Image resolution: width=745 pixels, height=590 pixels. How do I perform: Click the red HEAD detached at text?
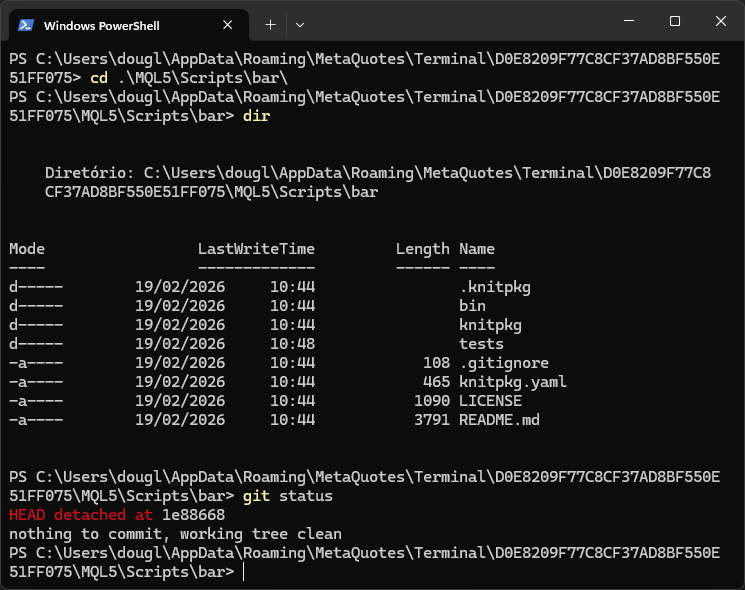click(80, 515)
